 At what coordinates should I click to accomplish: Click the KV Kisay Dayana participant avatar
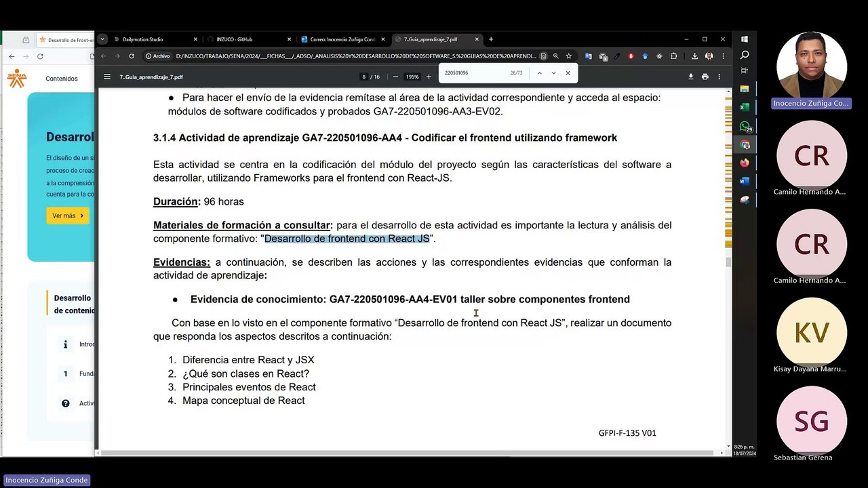[x=811, y=333]
